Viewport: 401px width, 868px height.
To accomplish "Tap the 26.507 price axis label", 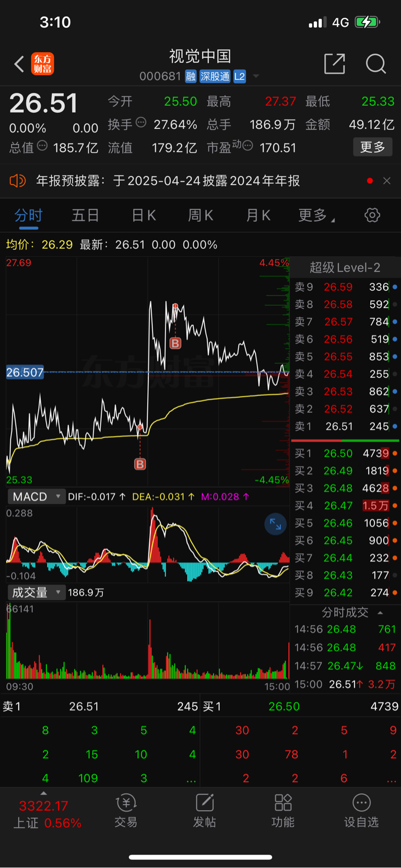I will (25, 372).
